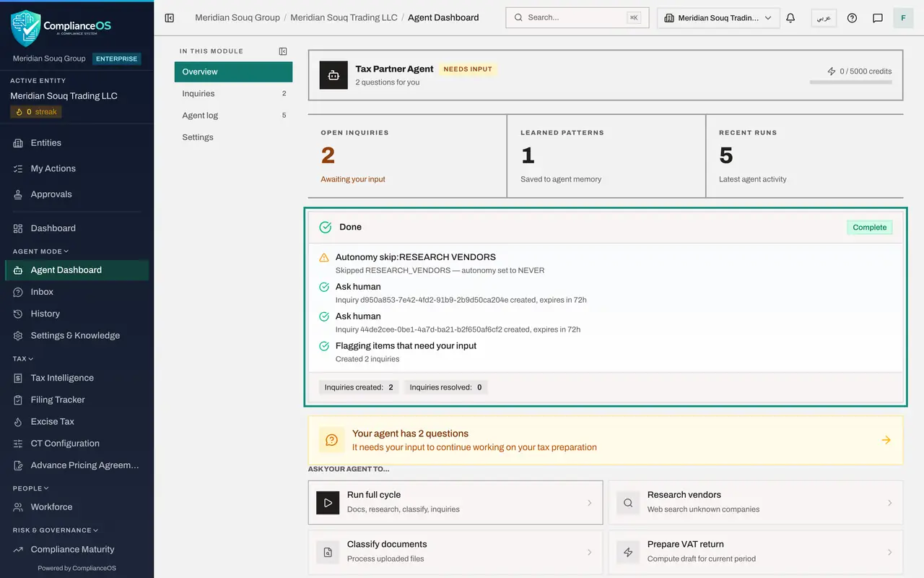Click the Prepare VAT return lightning icon

point(628,552)
